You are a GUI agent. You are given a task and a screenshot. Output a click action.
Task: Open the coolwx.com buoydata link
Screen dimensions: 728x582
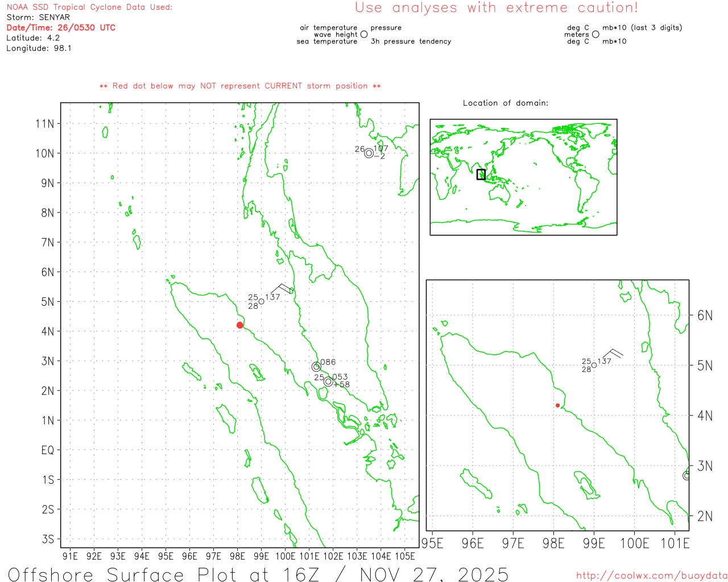coord(651,576)
